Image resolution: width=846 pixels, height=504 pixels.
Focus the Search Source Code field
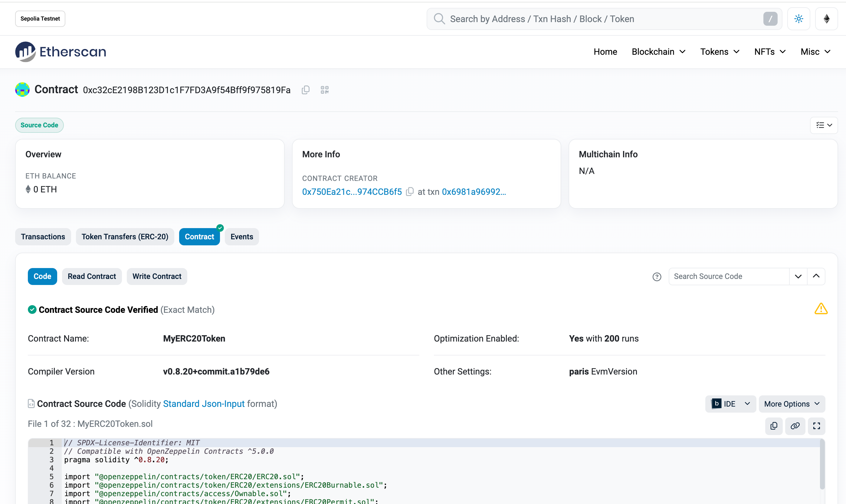[729, 277]
